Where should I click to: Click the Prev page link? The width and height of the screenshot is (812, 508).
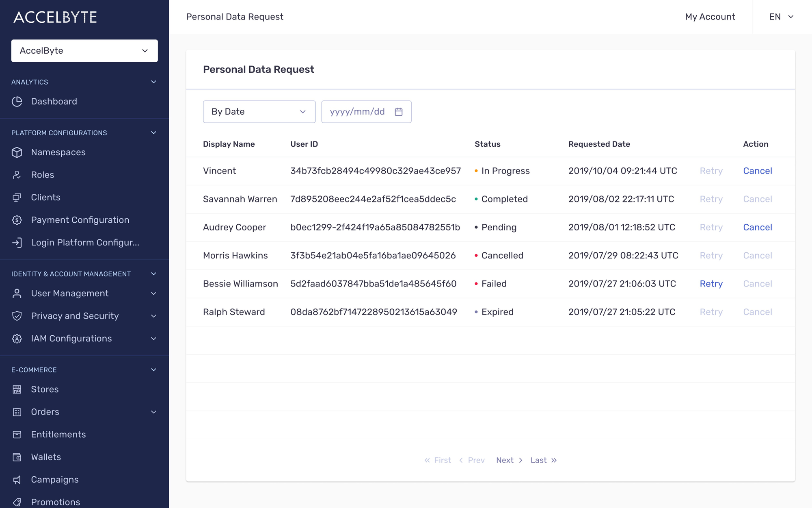472,460
